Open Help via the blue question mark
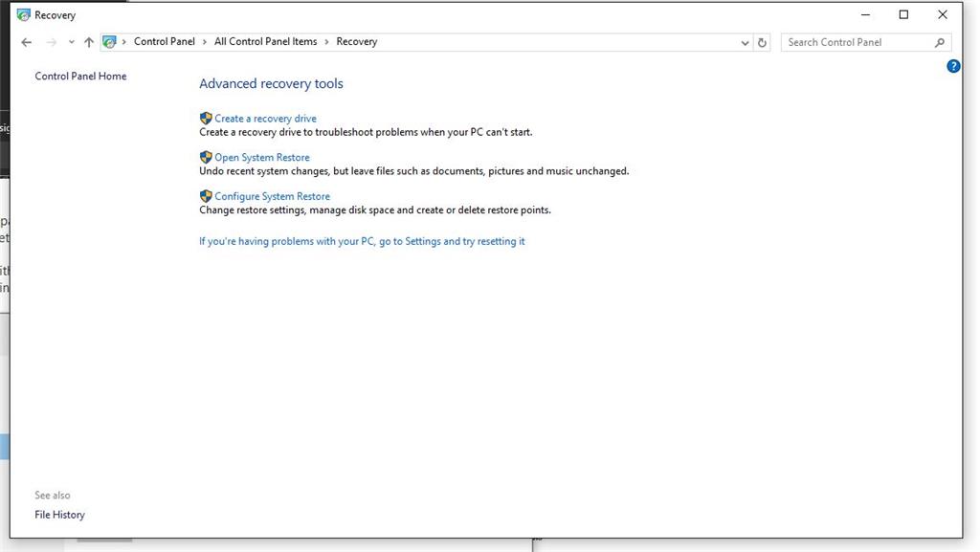The image size is (980, 552). (x=953, y=66)
